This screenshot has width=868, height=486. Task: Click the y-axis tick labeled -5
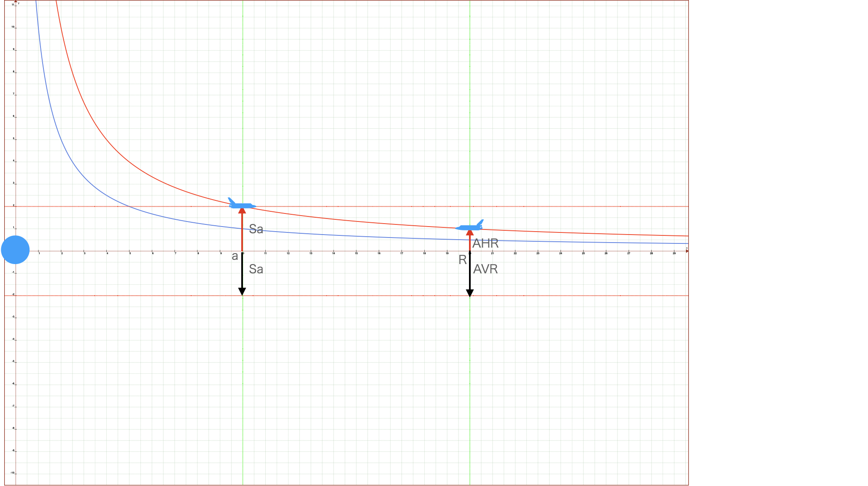click(x=13, y=362)
